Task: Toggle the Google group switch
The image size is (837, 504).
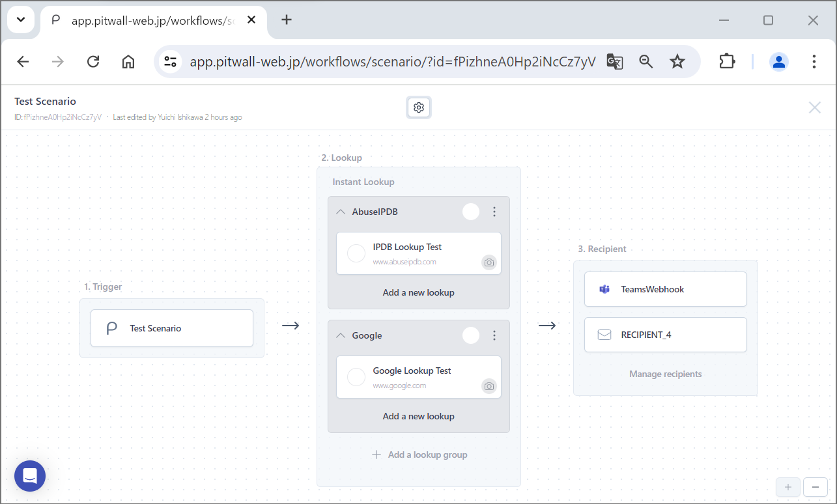Action: (x=471, y=335)
